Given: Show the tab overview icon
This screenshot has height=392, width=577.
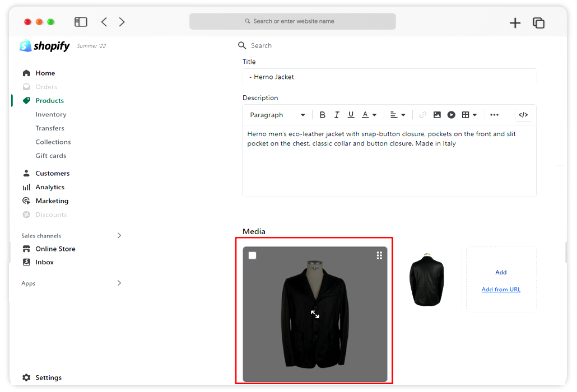Looking at the screenshot, I should tap(538, 23).
